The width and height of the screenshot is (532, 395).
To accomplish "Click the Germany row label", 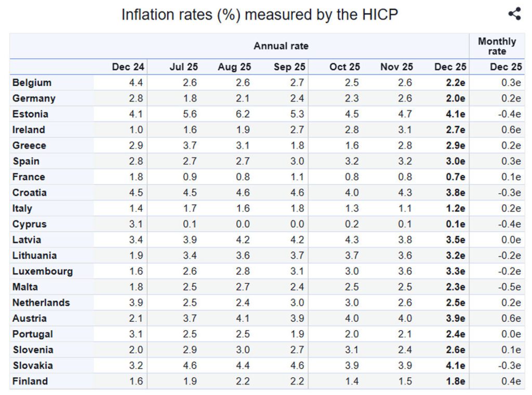I will 34,98.
